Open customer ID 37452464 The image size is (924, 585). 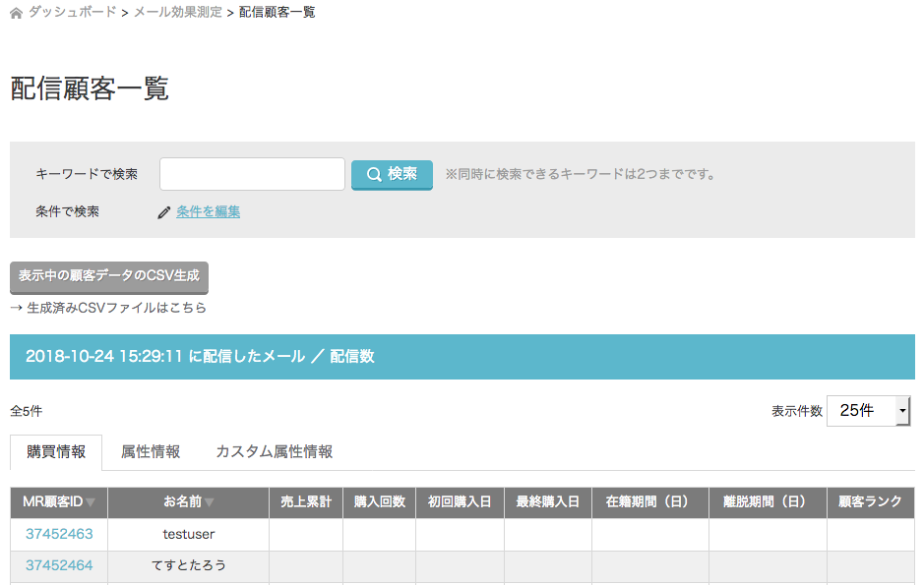[59, 565]
